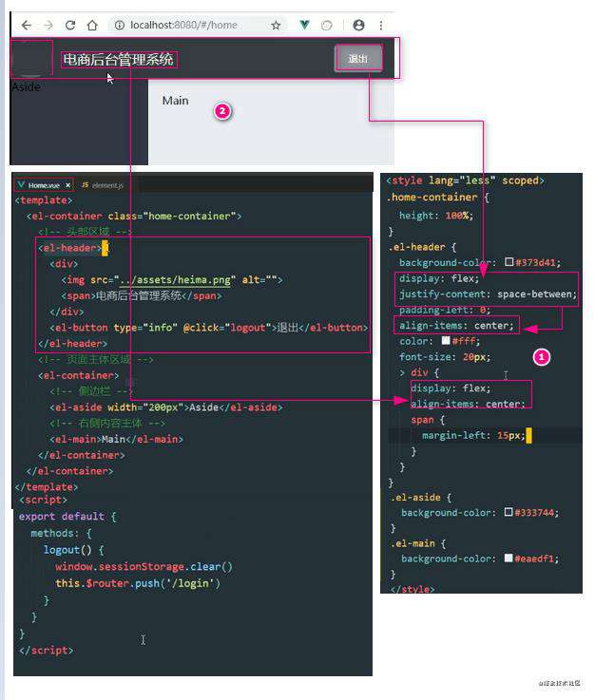Viewport: 595px width, 700px height.
Task: Open the browser three-dot menu
Action: [x=381, y=25]
